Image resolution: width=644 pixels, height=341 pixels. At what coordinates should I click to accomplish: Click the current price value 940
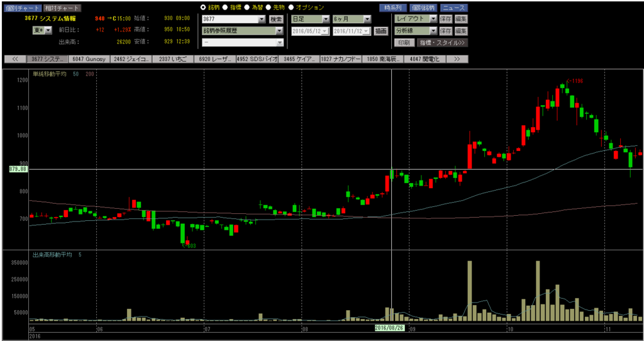[x=100, y=18]
